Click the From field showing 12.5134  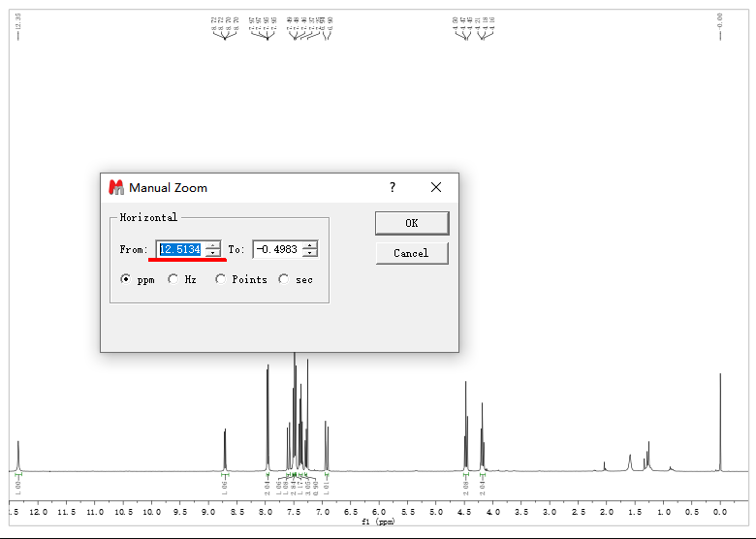[x=181, y=249]
